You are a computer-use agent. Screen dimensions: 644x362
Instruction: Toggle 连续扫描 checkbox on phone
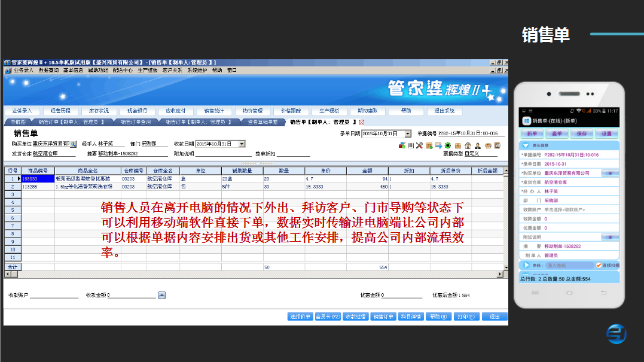(599, 265)
